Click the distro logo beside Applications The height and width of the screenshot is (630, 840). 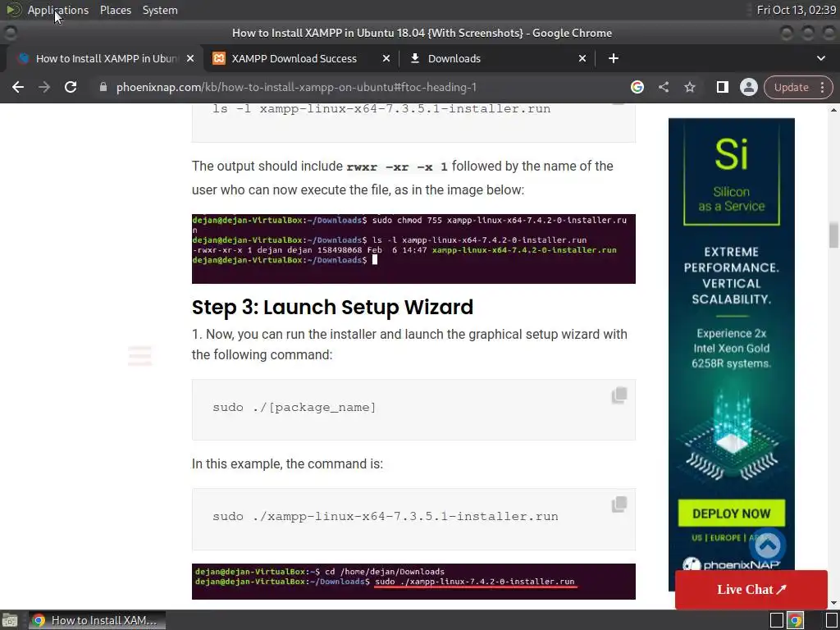click(13, 10)
